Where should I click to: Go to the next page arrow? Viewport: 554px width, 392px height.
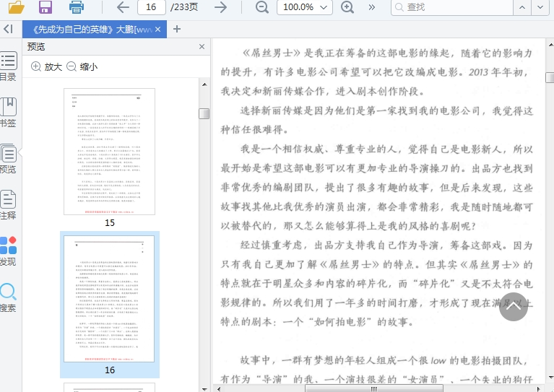tap(221, 7)
